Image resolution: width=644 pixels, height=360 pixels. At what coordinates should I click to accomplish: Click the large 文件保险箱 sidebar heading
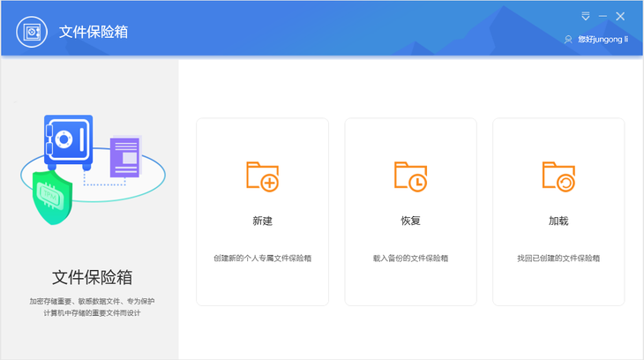(92, 277)
